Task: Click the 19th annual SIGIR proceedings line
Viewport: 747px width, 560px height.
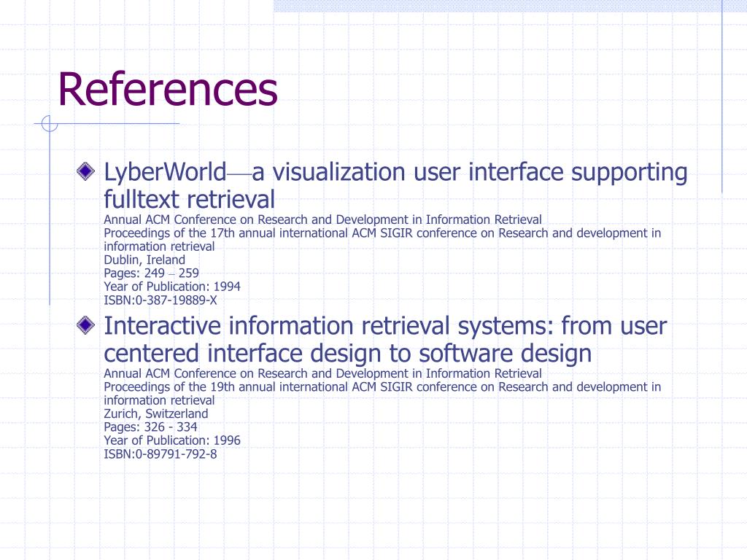Action: [382, 393]
